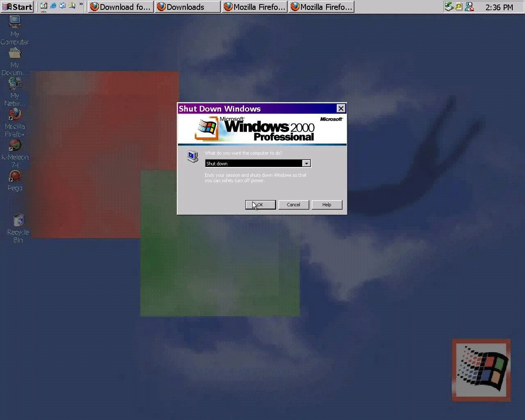The height and width of the screenshot is (420, 525).
Task: Cancel the Shut Down Windows dialog
Action: click(293, 205)
